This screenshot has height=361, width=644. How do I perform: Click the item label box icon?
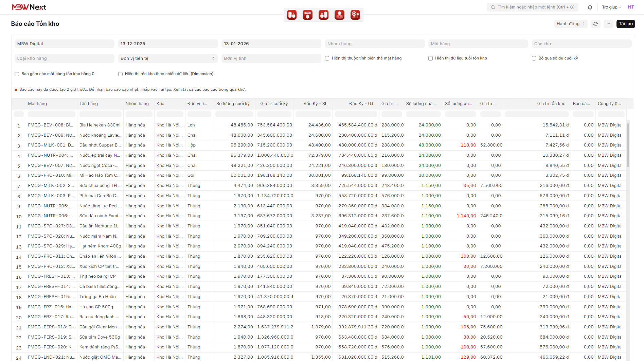point(308,15)
